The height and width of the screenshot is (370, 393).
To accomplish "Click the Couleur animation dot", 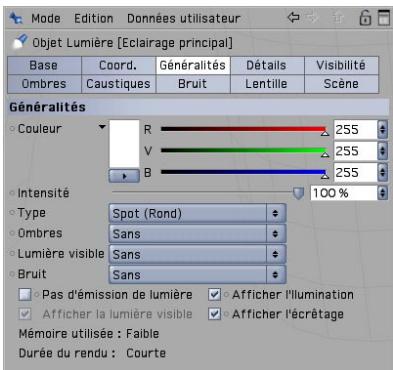I will pyautogui.click(x=13, y=129).
